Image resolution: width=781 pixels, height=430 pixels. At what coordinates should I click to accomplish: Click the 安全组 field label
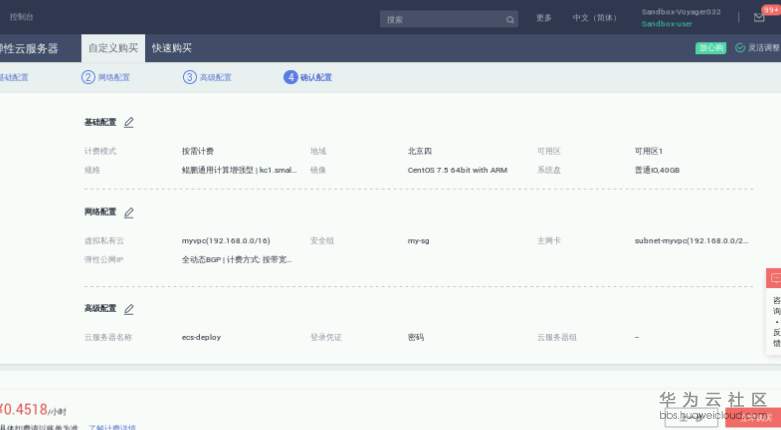pos(322,241)
